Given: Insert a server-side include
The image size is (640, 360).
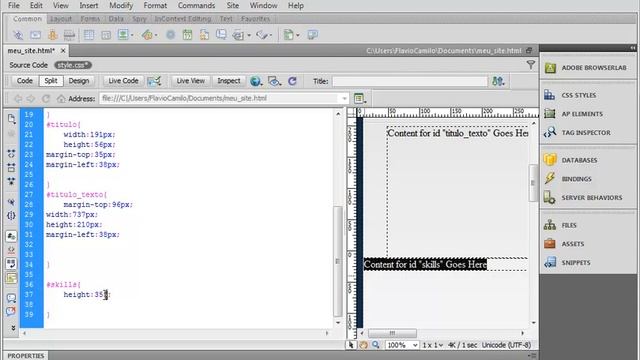Looking at the screenshot, I should click(204, 35).
